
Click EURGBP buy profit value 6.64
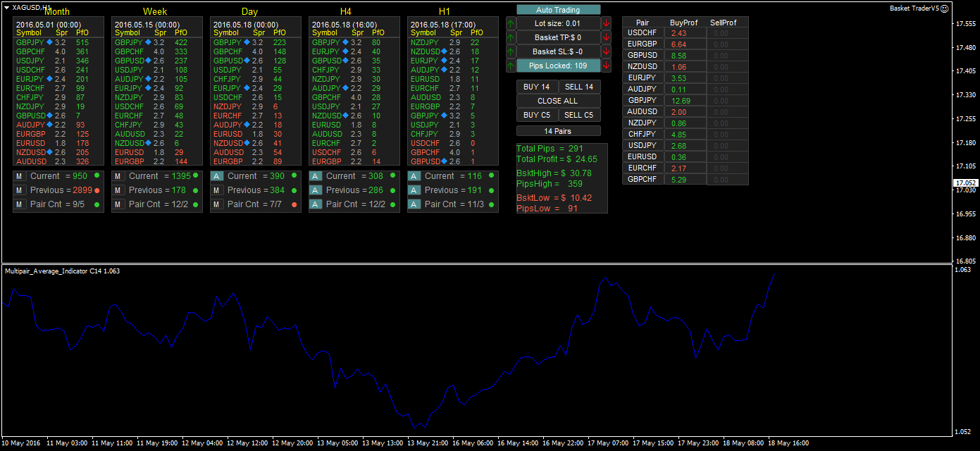679,44
